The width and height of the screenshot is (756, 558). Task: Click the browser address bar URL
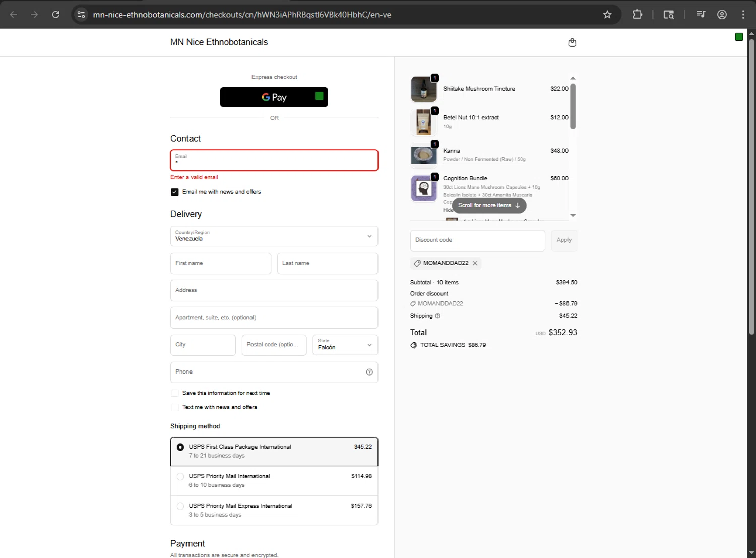point(242,15)
